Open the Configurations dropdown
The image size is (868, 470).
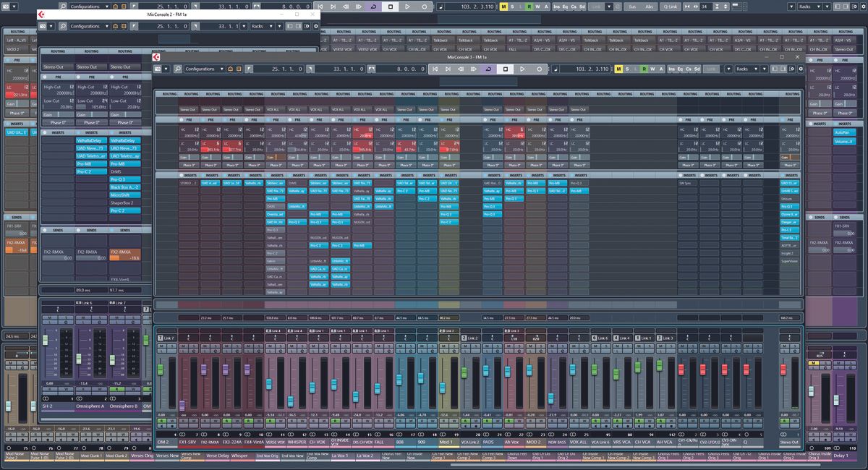(x=205, y=67)
